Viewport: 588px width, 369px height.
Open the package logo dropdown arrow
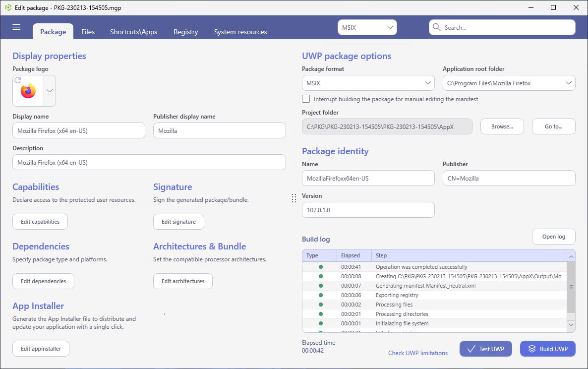point(50,91)
